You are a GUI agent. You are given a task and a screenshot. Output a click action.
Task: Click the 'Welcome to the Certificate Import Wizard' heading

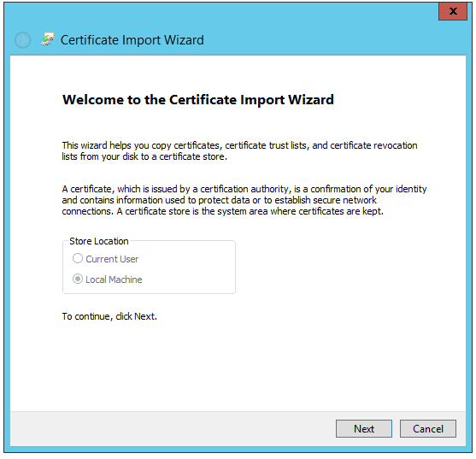pyautogui.click(x=198, y=100)
